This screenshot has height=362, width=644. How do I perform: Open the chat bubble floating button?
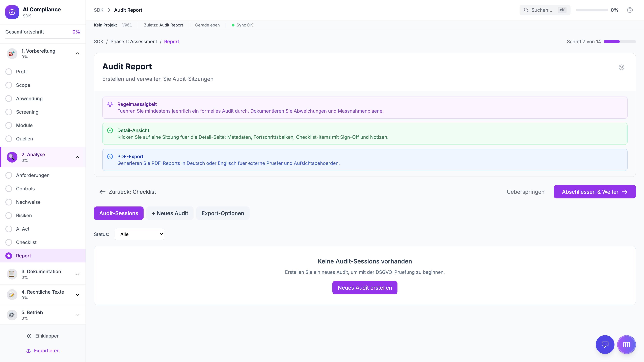tap(605, 345)
